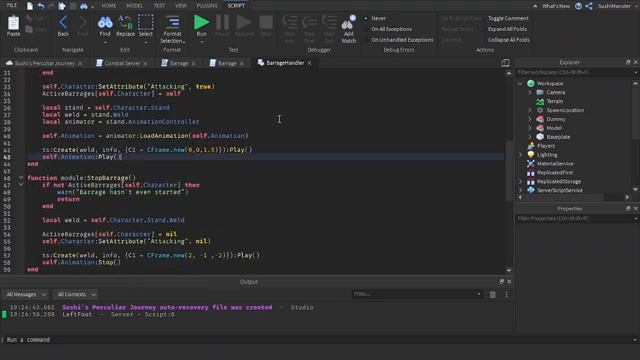Click the Explorer horizontal scrollbar
This screenshot has height=360, width=640.
[x=563, y=197]
